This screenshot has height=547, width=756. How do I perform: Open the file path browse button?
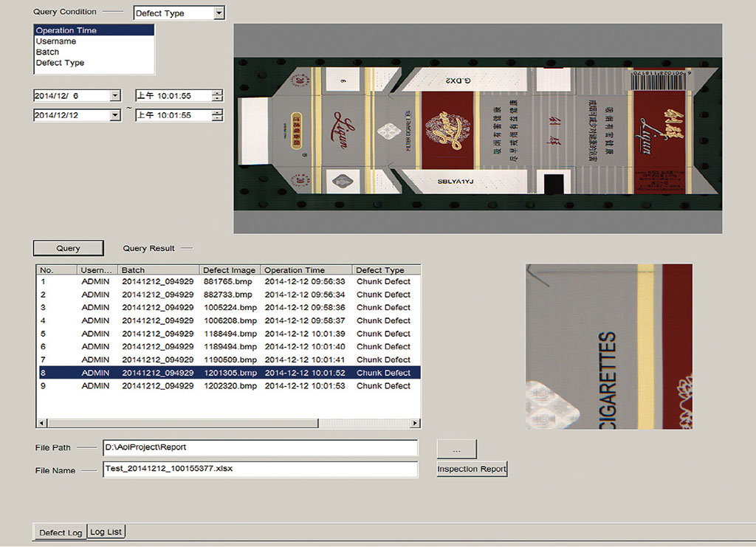click(456, 448)
